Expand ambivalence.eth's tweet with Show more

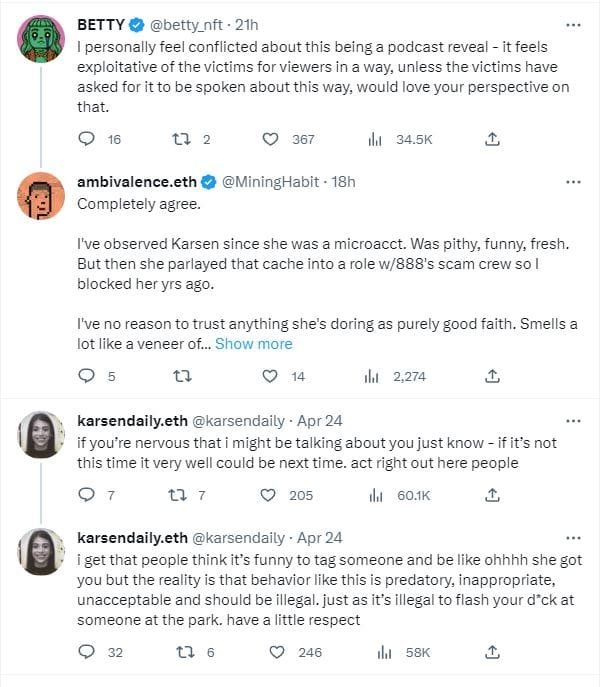coord(254,343)
